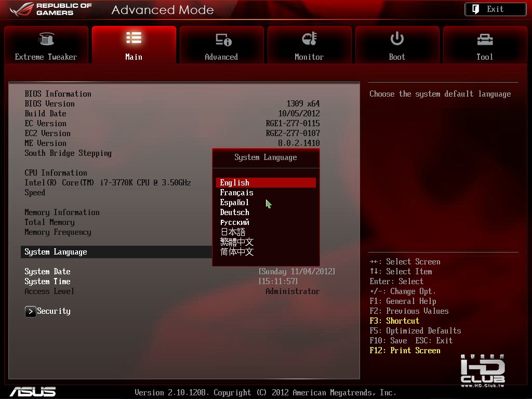This screenshot has width=532, height=399.
Task: Click the EC Version value RGE1-Z77-0115
Action: [292, 123]
